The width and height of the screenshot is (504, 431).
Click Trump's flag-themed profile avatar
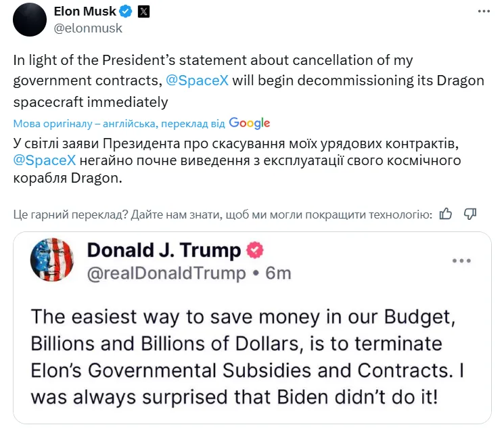[51, 259]
